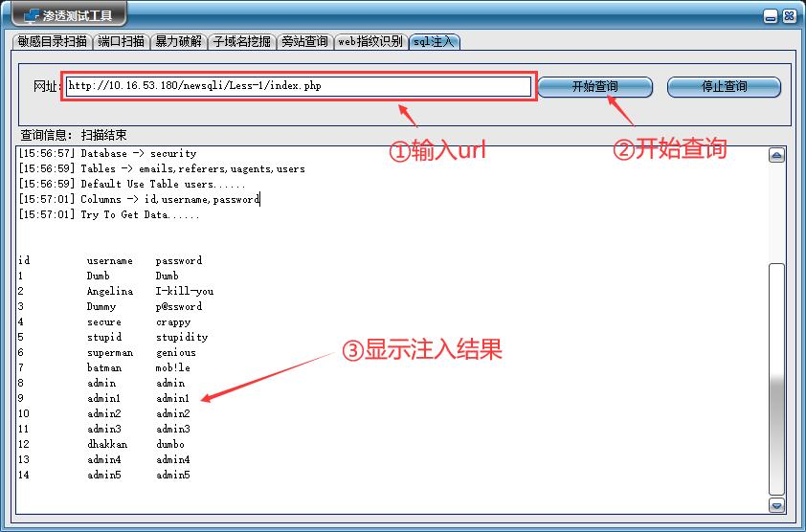This screenshot has height=532, width=806.
Task: Click the username 'Angelina'
Action: coord(109,291)
